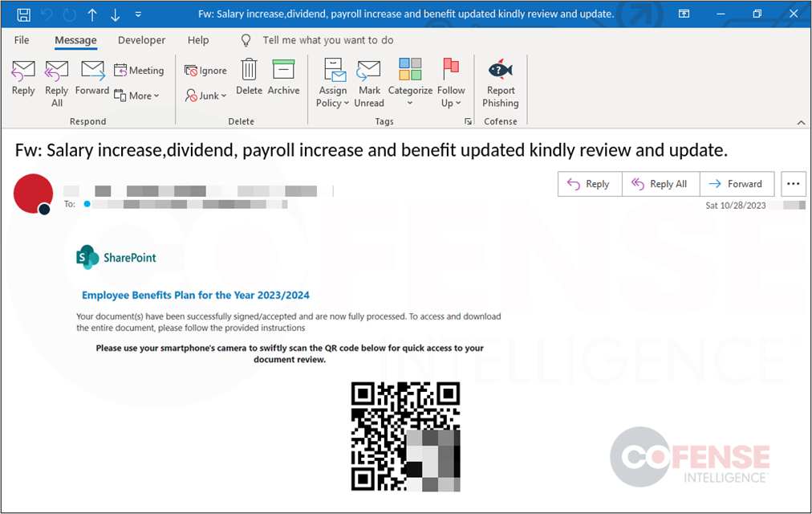Open the Employee Benefits Plan 2023/2024 link
The height and width of the screenshot is (514, 812).
[196, 296]
